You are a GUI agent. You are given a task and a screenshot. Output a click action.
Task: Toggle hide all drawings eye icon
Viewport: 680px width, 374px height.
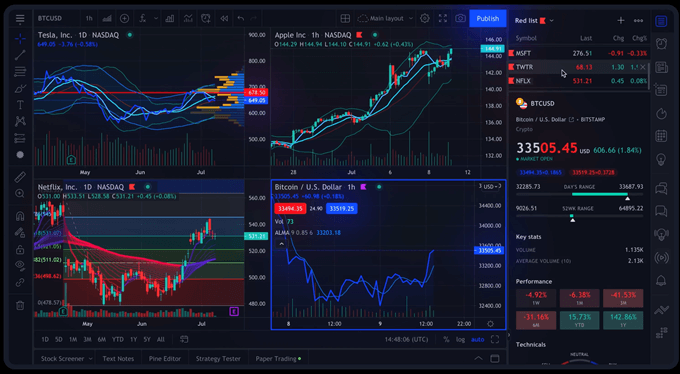[20, 265]
